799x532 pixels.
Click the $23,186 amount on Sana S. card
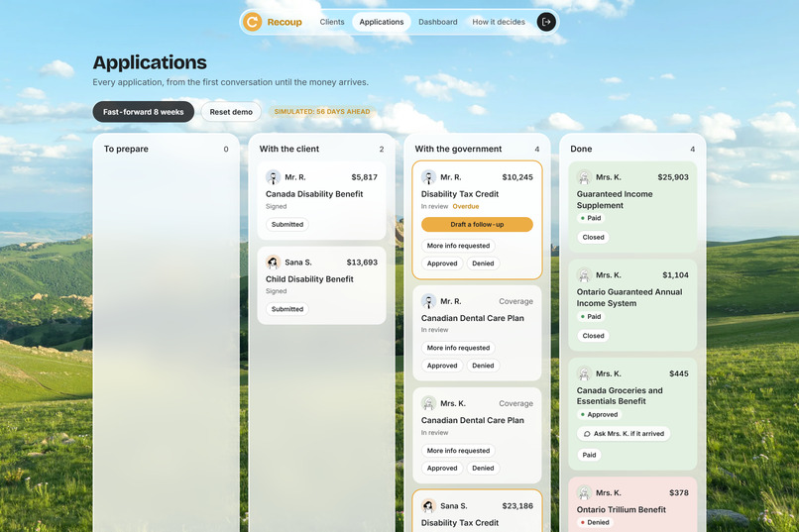[x=517, y=505]
